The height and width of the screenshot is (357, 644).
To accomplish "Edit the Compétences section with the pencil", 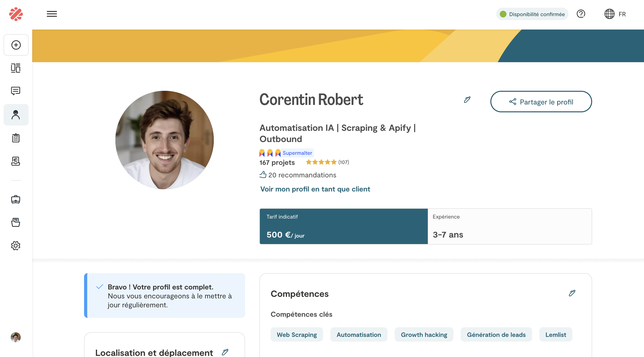I will point(572,293).
